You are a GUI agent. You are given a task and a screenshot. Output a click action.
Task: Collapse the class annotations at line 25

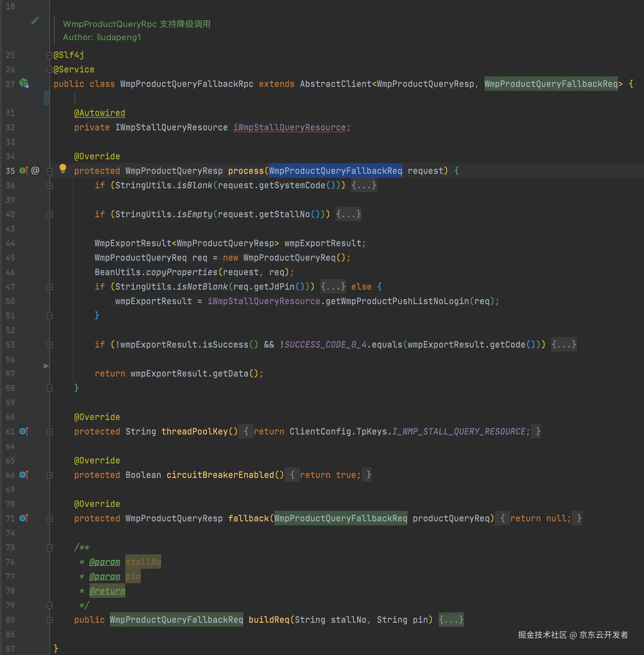click(x=49, y=55)
